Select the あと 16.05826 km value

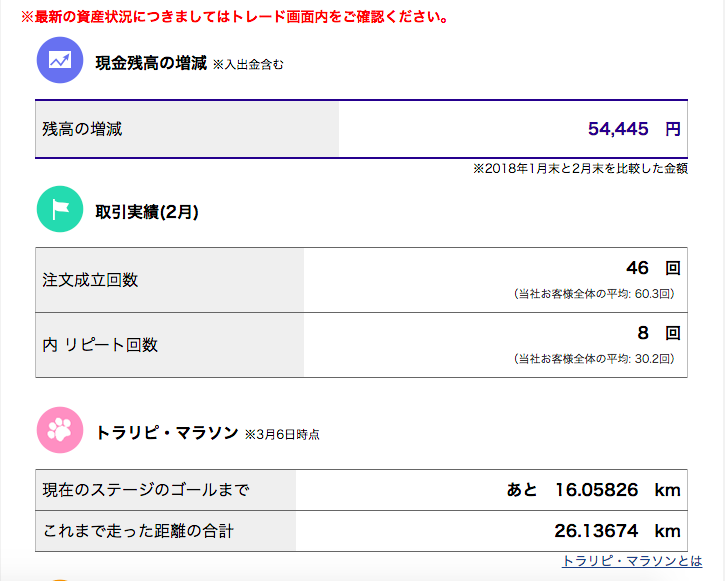click(x=593, y=489)
